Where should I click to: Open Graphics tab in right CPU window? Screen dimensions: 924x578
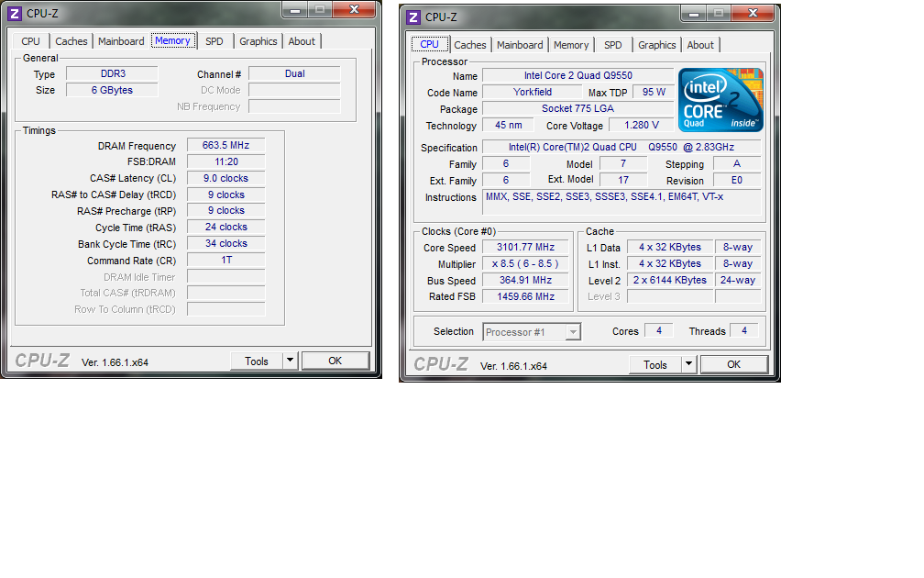point(657,45)
